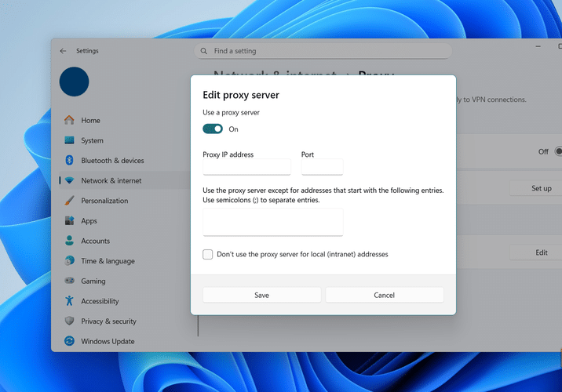Click the Find a setting search box
This screenshot has width=562, height=392.
pyautogui.click(x=323, y=51)
